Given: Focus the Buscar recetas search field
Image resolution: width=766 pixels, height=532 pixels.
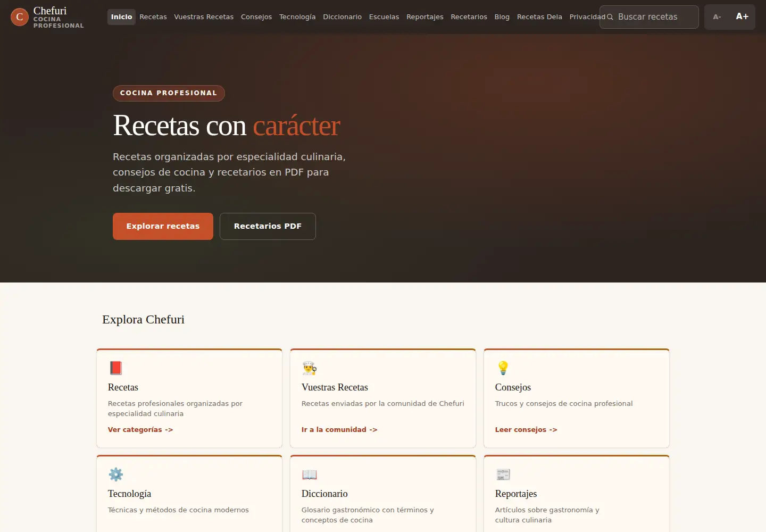Looking at the screenshot, I should point(649,17).
